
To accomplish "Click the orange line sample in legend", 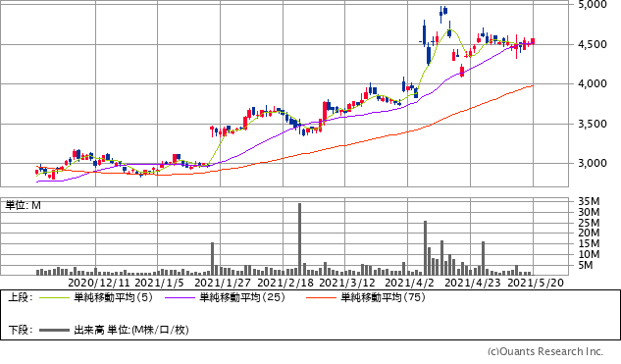I will pos(321,298).
